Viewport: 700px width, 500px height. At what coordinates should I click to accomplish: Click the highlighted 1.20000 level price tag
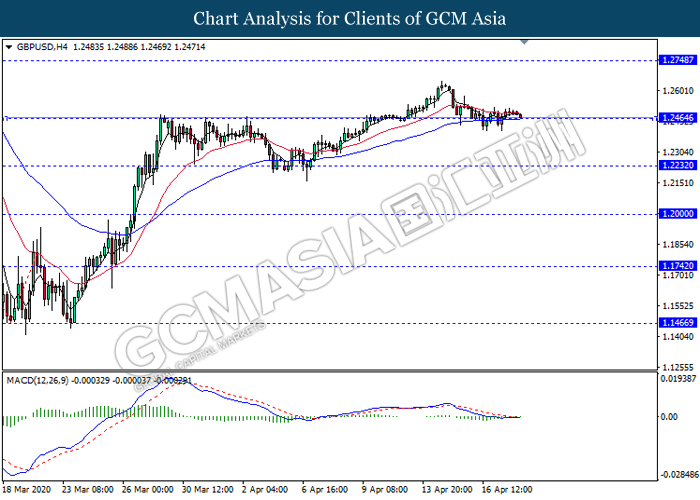coord(677,214)
